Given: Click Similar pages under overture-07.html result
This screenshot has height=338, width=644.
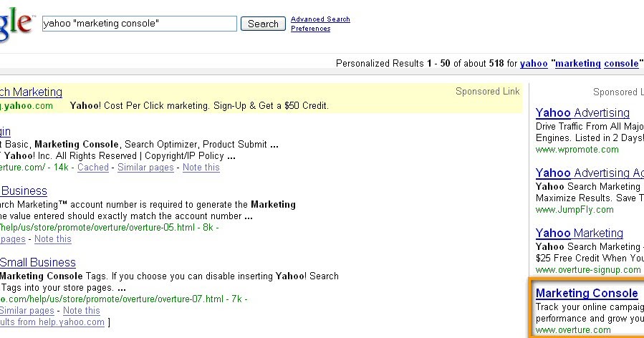Looking at the screenshot, I should click(27, 311).
